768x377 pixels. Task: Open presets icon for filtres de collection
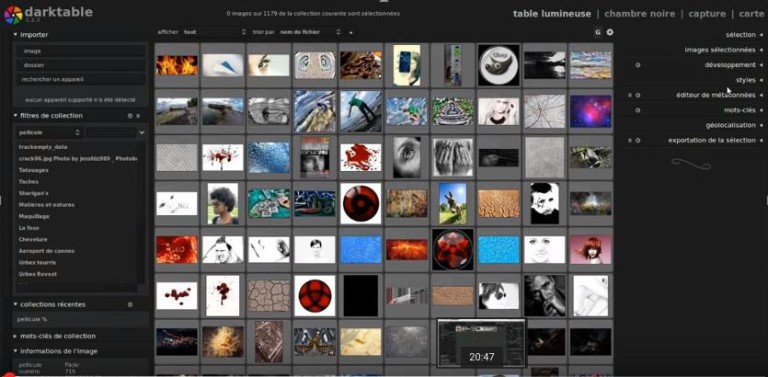138,116
